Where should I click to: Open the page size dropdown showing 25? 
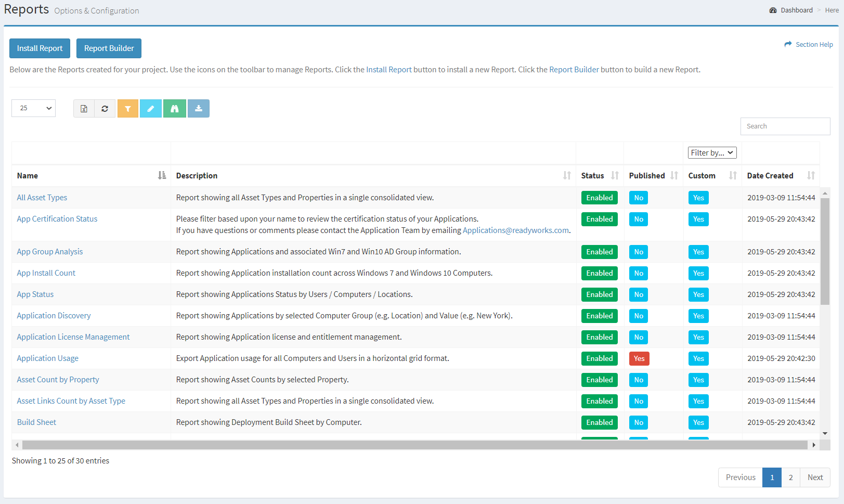click(33, 108)
